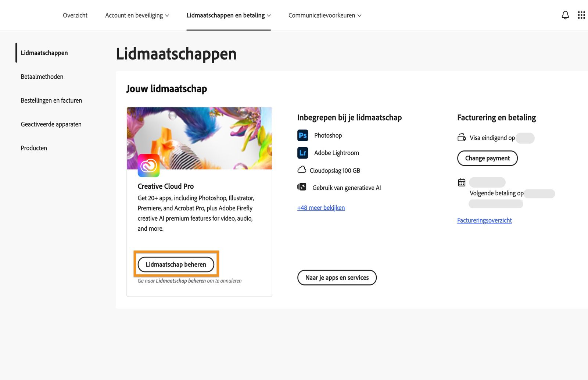Open the Factureringsoverzicht link
Viewport: 588px width, 380px height.
[484, 220]
